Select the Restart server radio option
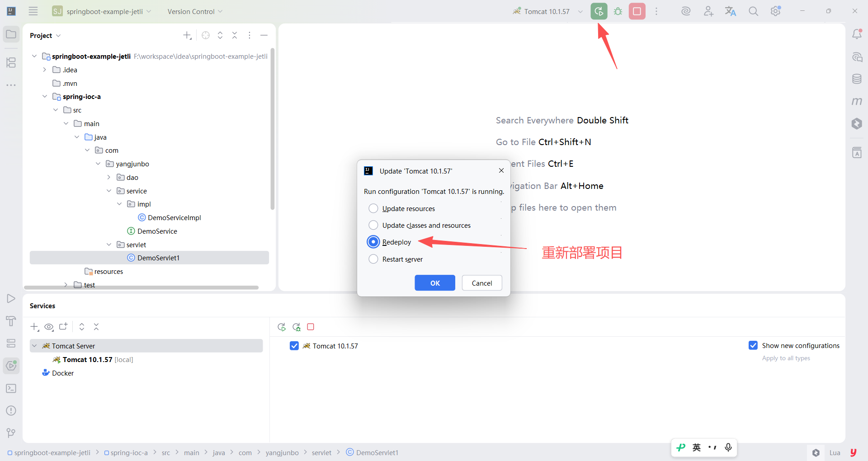Screen dimensions: 868x461 pyautogui.click(x=373, y=259)
